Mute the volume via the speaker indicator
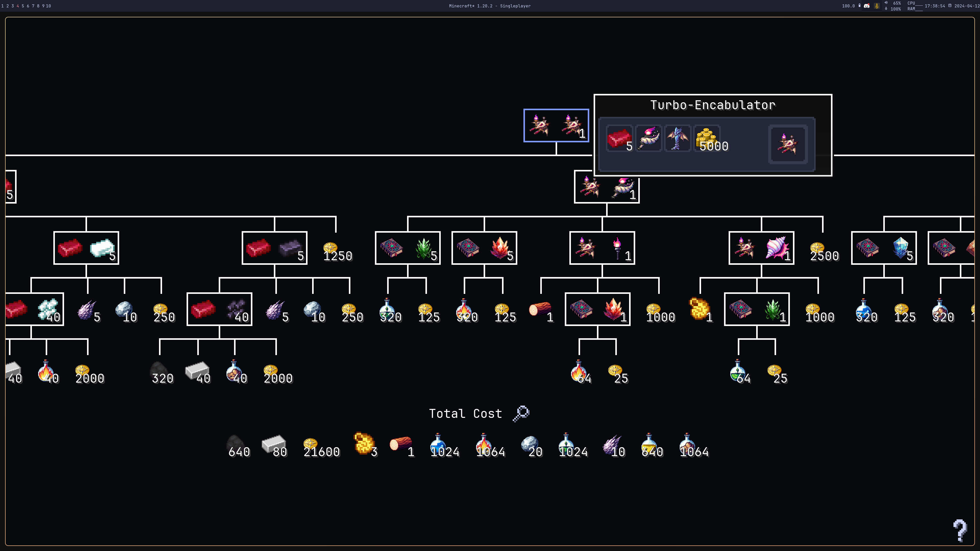Image resolution: width=980 pixels, height=551 pixels. pyautogui.click(x=886, y=3)
